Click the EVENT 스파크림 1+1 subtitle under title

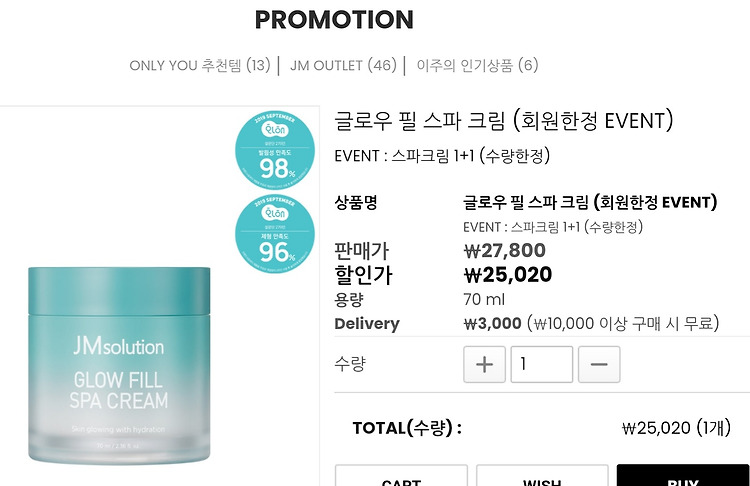(x=442, y=155)
